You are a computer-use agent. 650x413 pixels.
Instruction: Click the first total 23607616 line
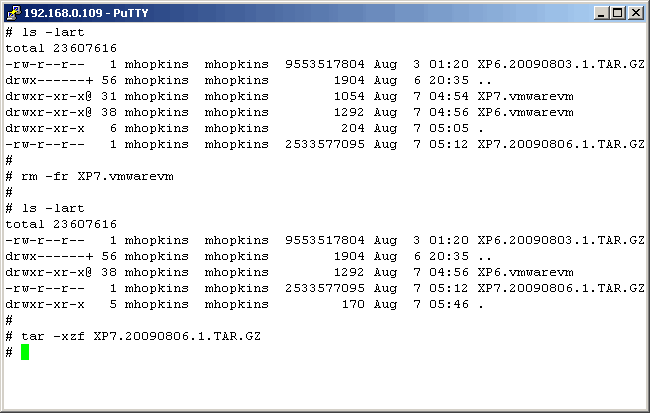pos(61,48)
